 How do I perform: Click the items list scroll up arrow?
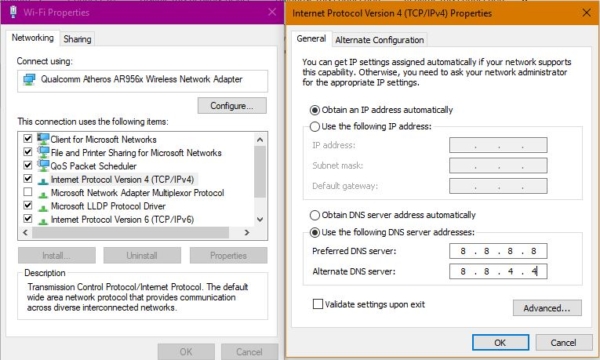(260, 140)
